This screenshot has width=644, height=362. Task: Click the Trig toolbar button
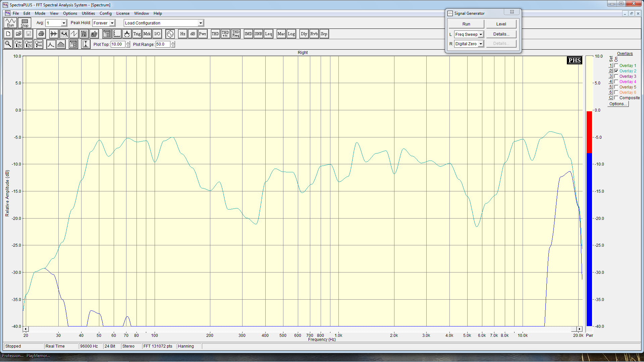click(137, 34)
